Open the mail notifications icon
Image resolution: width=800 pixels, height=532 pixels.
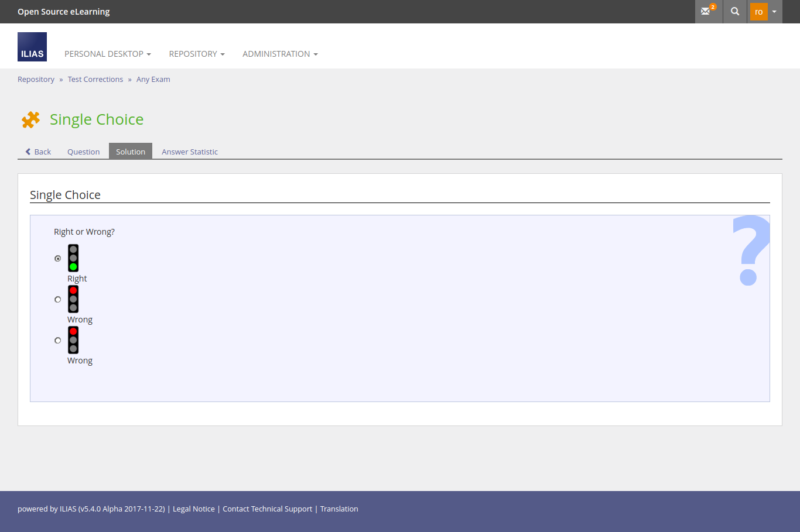tap(707, 11)
